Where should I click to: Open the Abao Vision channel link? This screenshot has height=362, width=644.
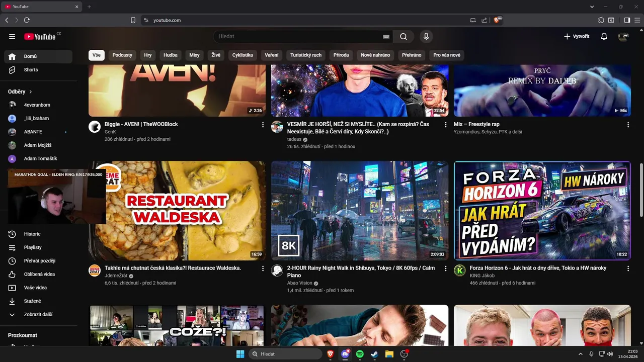pyautogui.click(x=300, y=283)
